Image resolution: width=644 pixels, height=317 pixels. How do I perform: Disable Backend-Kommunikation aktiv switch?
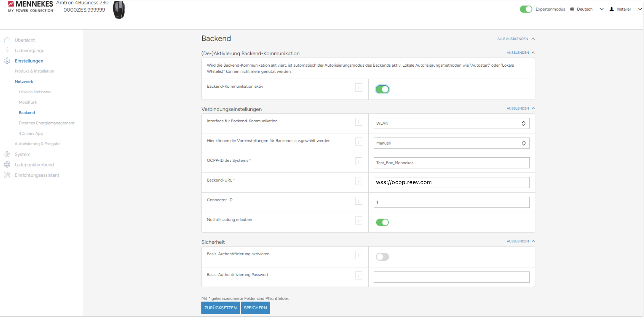382,89
